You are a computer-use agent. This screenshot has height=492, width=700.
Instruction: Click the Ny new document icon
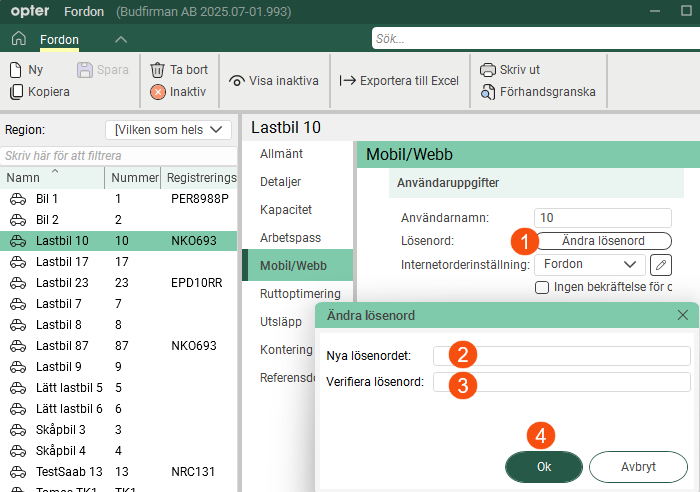click(17, 70)
